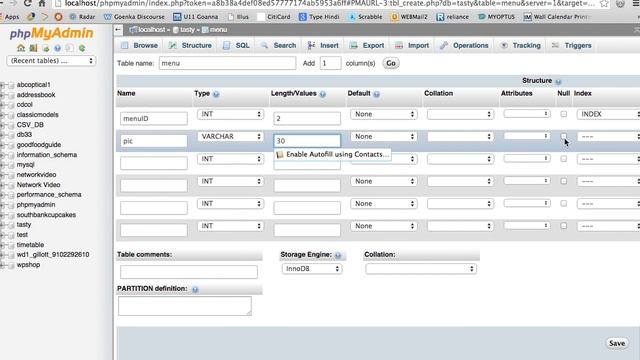Open the query window icon in sidebar
The height and width of the screenshot is (360, 640).
click(x=45, y=48)
